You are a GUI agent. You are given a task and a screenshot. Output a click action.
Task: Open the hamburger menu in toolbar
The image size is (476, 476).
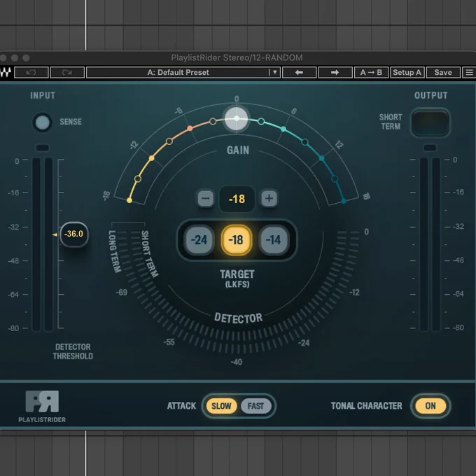[x=469, y=72]
